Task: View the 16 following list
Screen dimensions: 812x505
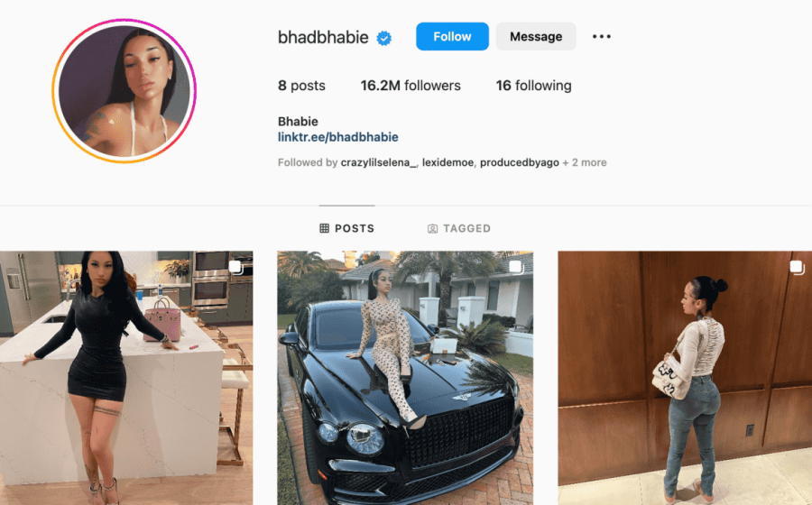Action: click(534, 86)
